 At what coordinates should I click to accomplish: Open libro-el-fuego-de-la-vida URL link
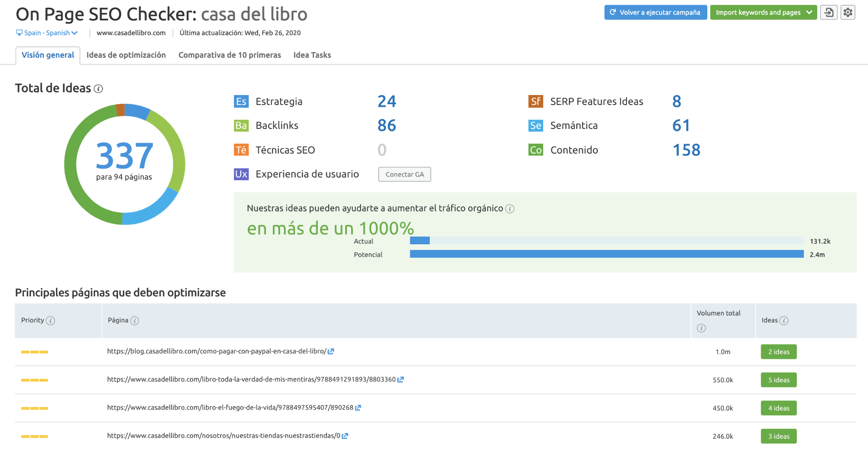click(x=230, y=408)
